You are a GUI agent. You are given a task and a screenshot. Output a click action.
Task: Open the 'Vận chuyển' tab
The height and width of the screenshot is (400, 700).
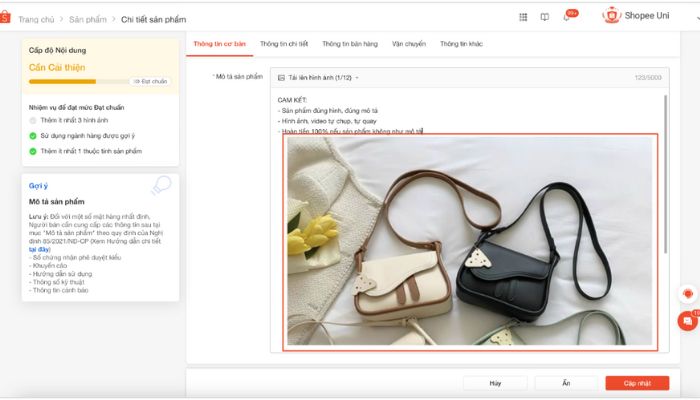click(408, 45)
